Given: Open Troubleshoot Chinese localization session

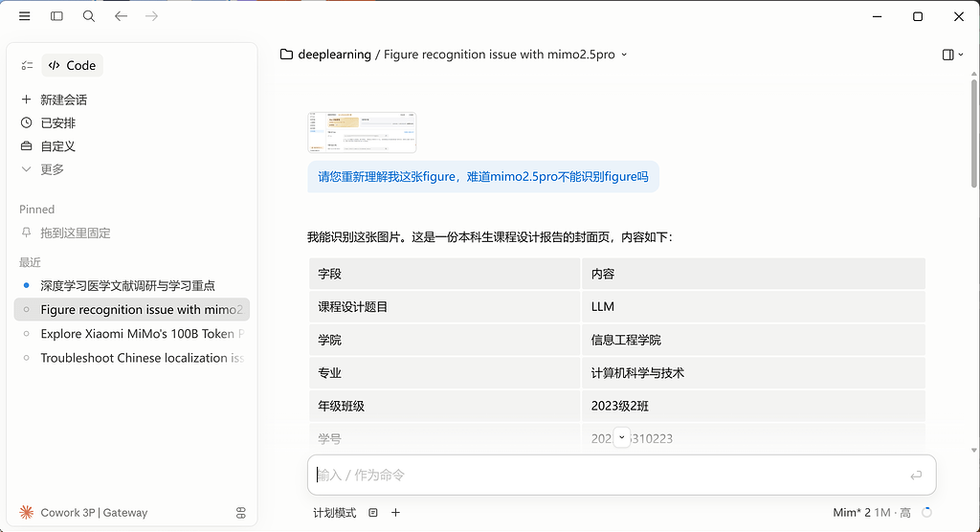Looking at the screenshot, I should (132, 358).
